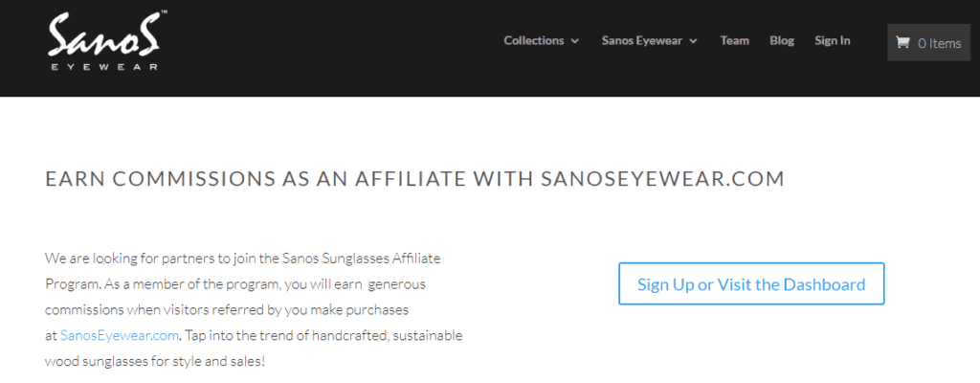Click the line 'commissions when visitors referred'
This screenshot has height=383, width=980.
point(227,310)
